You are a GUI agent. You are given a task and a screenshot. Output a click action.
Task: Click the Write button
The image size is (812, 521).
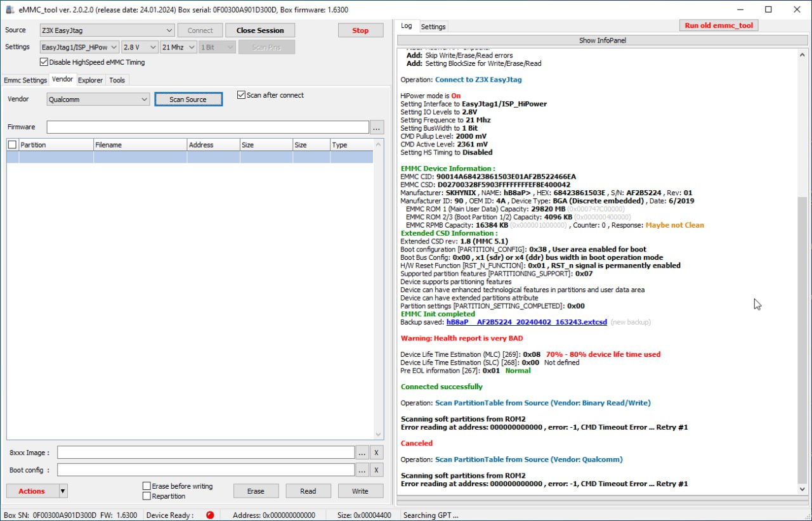(360, 491)
